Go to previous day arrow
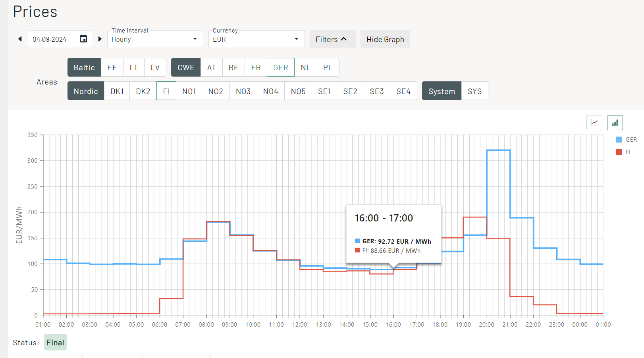The width and height of the screenshot is (644, 358). tap(20, 39)
